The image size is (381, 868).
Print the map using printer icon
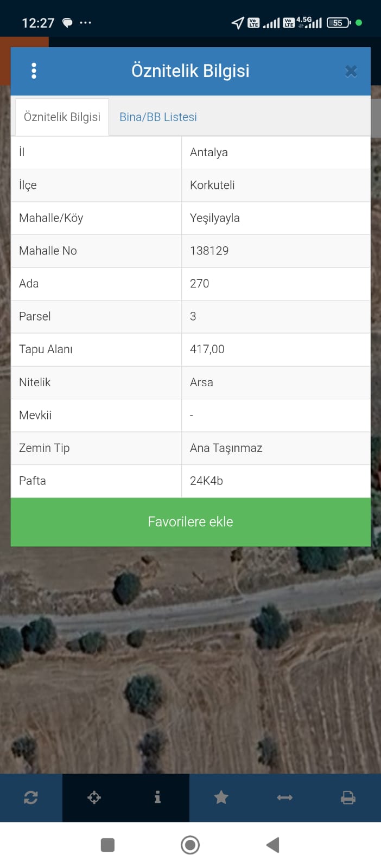pyautogui.click(x=348, y=797)
